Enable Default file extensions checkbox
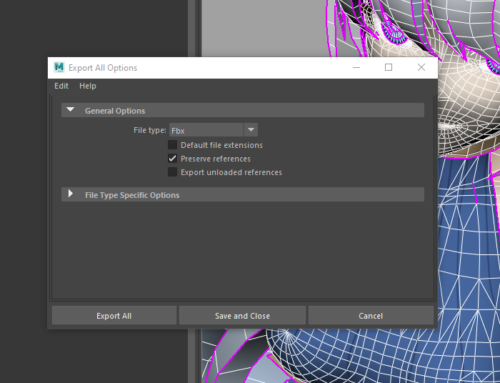 [x=172, y=145]
